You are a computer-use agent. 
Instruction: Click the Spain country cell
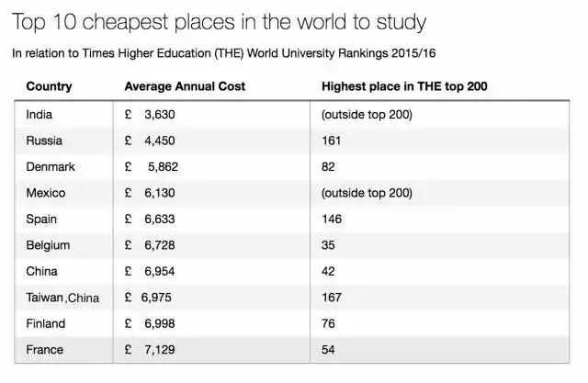tap(42, 219)
